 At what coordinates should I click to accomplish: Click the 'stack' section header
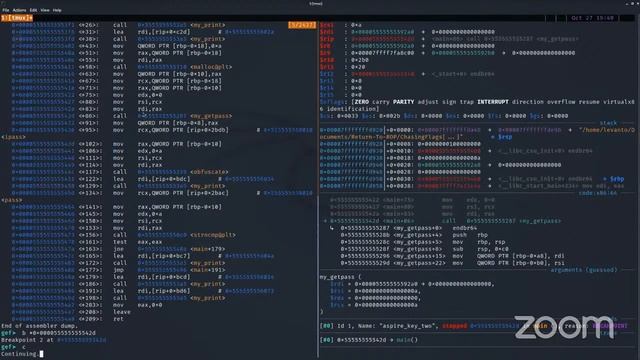608,122
